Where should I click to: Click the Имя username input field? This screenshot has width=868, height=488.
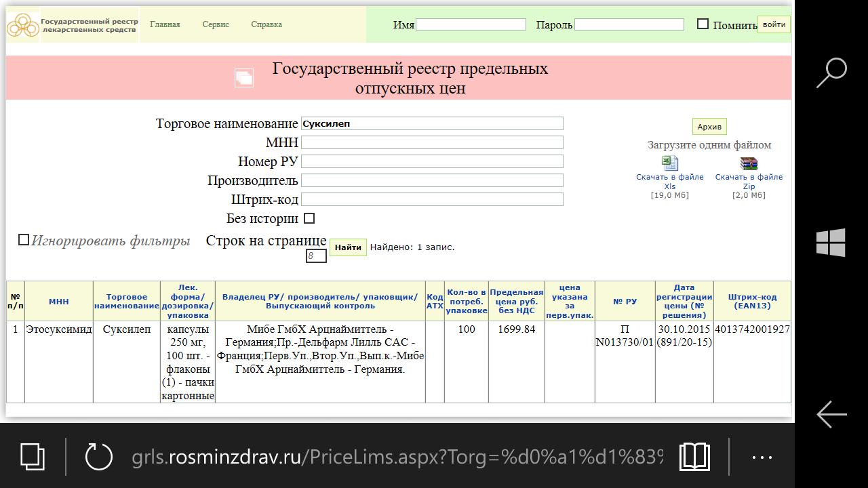pyautogui.click(x=471, y=24)
